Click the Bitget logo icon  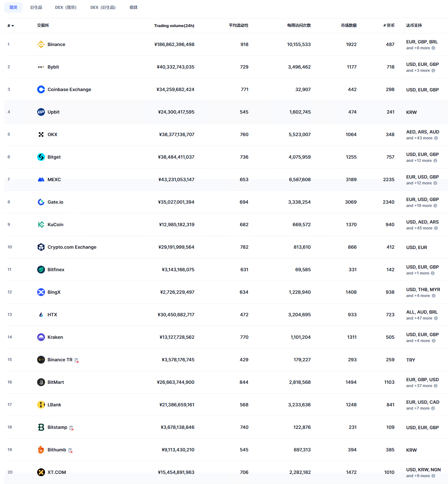tap(41, 157)
